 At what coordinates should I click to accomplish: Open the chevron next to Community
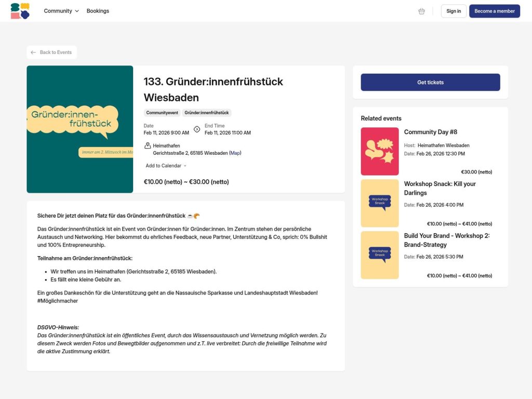[x=76, y=10]
